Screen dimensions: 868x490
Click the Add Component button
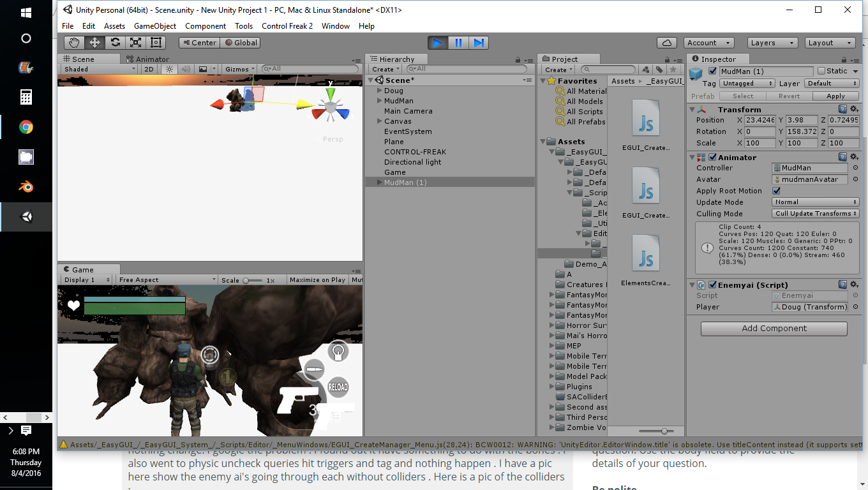(774, 329)
